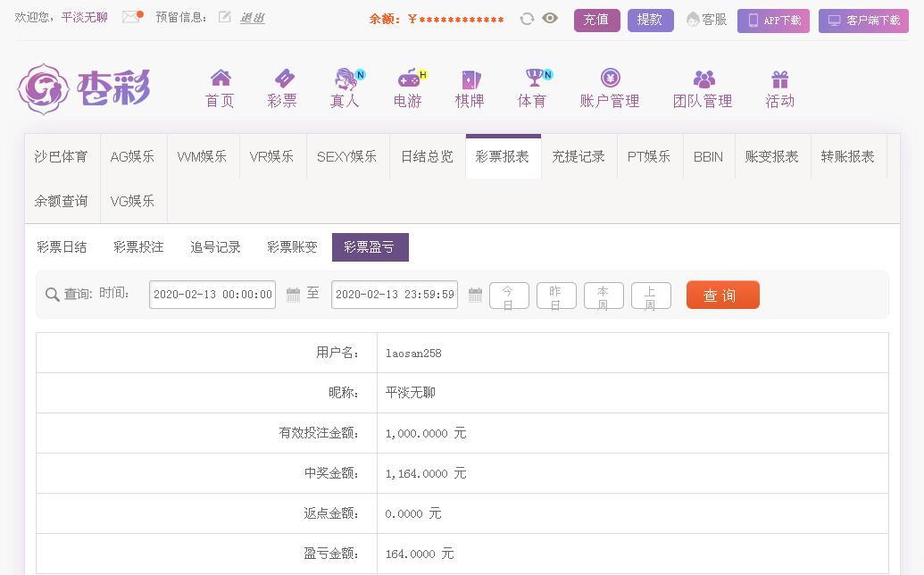Refresh the account balance
The image size is (924, 575).
tap(527, 19)
